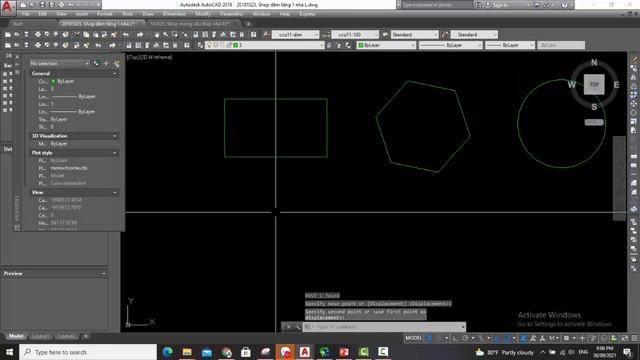The height and width of the screenshot is (360, 640).
Task: Collapse the View section in Properties
Action: [x=115, y=192]
